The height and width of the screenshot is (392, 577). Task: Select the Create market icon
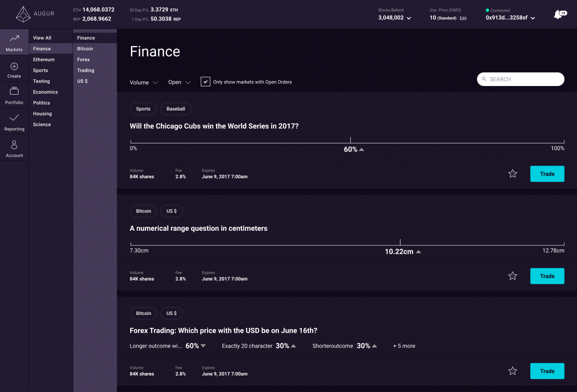click(14, 68)
